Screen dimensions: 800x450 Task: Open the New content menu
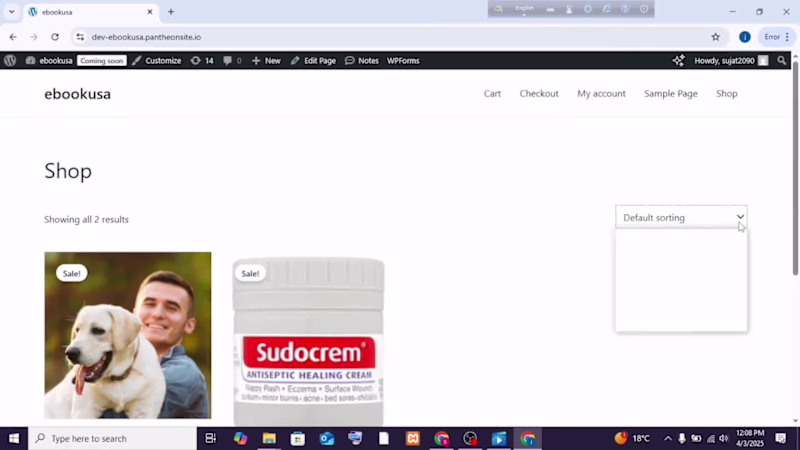click(x=266, y=60)
